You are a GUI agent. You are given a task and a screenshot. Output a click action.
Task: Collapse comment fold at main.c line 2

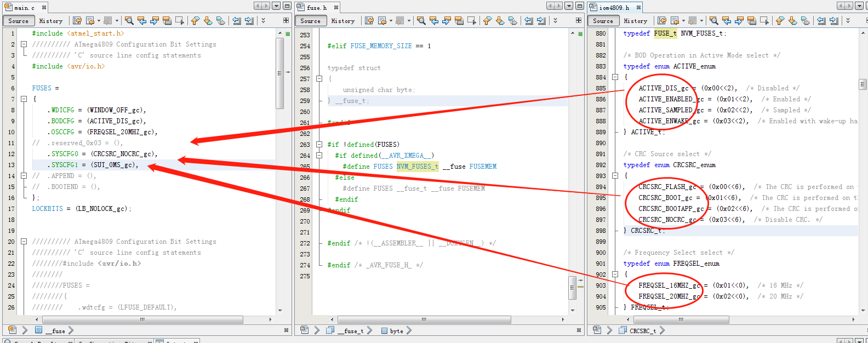point(24,44)
